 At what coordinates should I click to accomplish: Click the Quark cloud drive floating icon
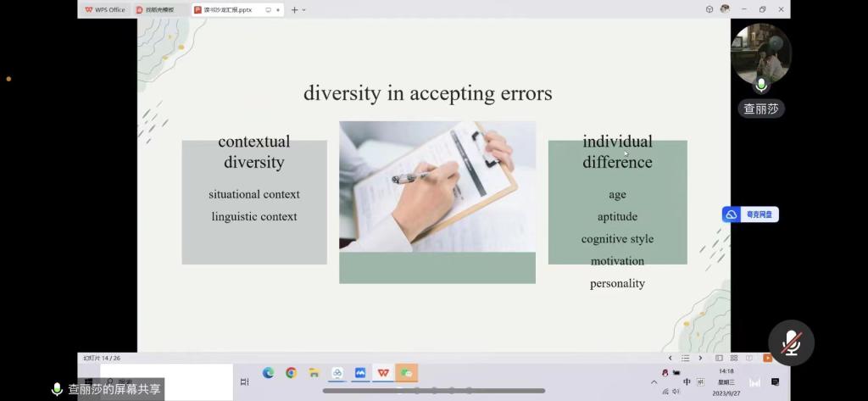(x=750, y=215)
